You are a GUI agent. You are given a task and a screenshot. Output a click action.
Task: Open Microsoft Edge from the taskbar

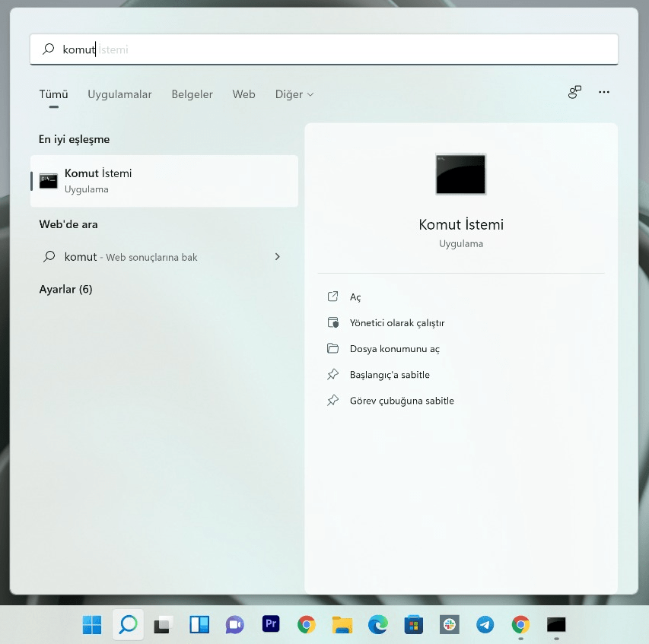click(377, 624)
